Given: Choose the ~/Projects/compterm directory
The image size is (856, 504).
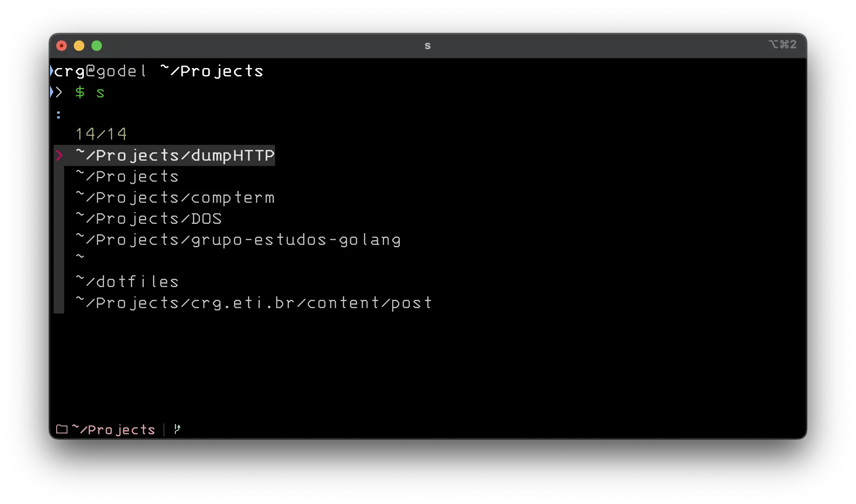Looking at the screenshot, I should 175,198.
